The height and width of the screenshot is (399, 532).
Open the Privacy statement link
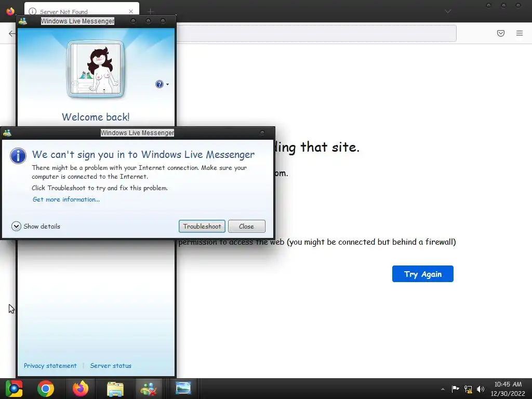pyautogui.click(x=50, y=365)
